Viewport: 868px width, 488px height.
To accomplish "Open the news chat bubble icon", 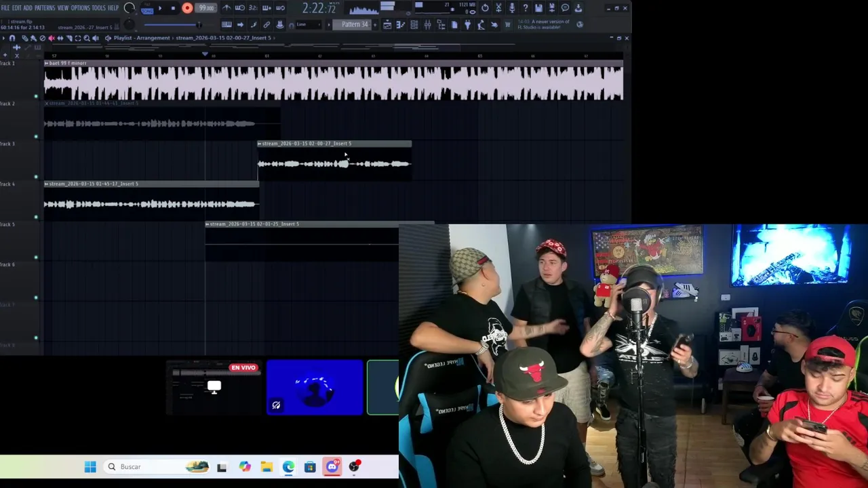I will coord(565,8).
